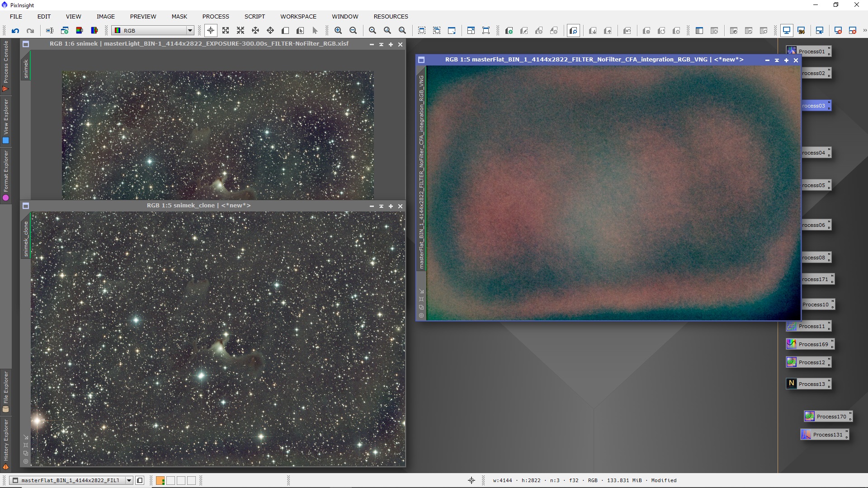Click the Process131 histogram icon
The image size is (868, 488).
pyautogui.click(x=825, y=435)
